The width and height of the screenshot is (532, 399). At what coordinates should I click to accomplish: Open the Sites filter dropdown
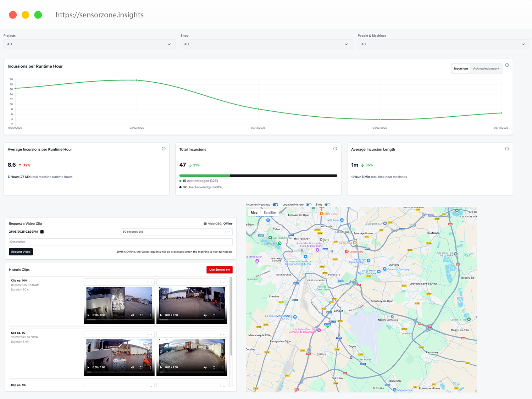tap(267, 44)
